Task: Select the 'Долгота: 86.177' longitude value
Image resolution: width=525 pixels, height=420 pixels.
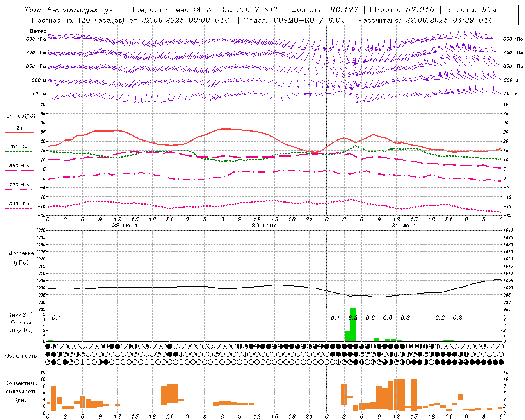Action: click(325, 10)
